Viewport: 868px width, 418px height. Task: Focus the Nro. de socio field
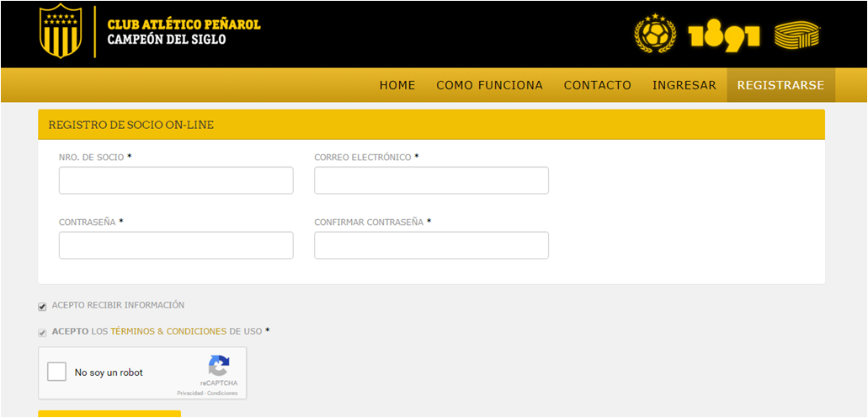tap(176, 180)
